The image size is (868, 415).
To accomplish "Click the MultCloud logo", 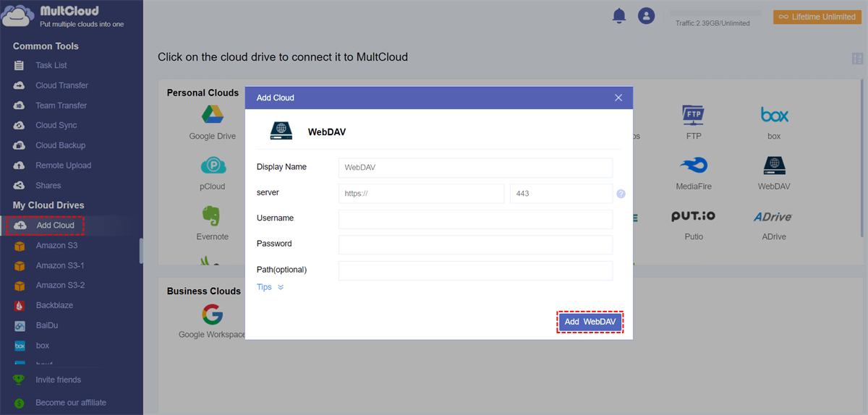I will 63,16.
